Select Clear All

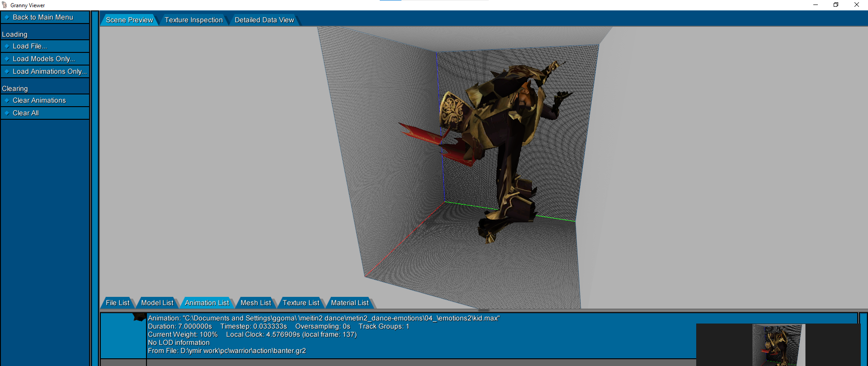click(x=45, y=113)
